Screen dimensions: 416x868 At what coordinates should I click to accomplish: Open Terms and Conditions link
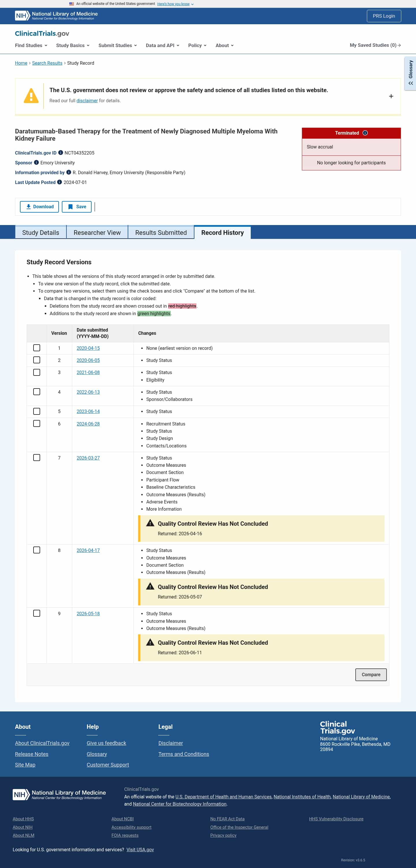click(184, 754)
